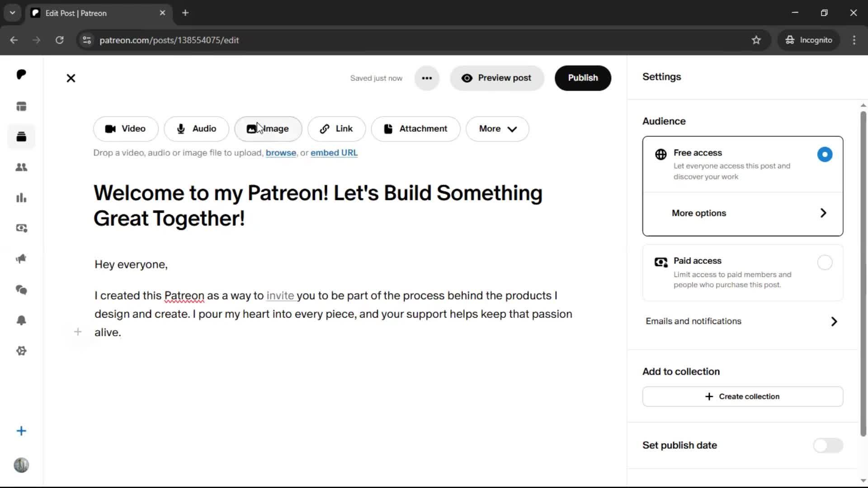Open the notifications bell icon

point(21,320)
